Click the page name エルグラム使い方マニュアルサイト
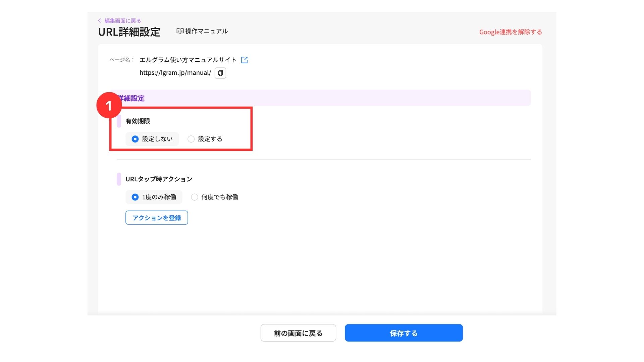 click(x=188, y=60)
